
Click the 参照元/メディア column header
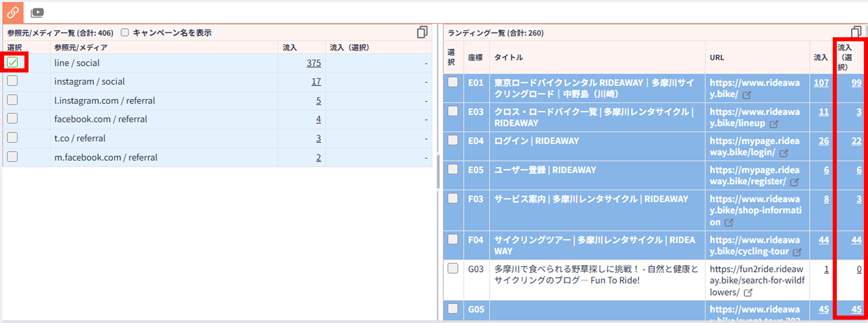pyautogui.click(x=81, y=47)
